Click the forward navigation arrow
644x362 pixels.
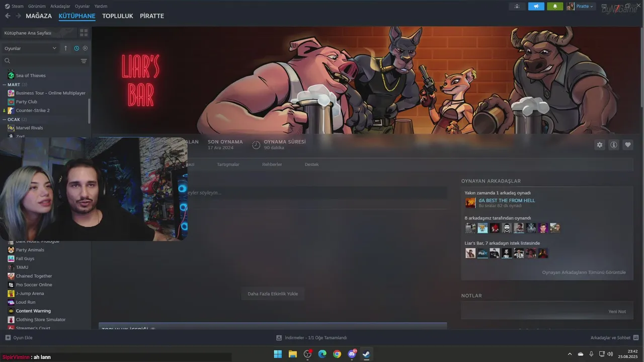tap(18, 16)
